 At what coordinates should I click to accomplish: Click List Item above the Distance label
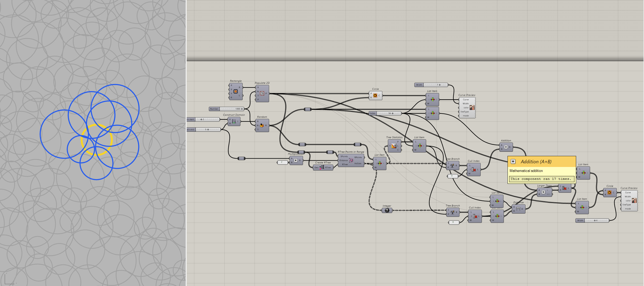point(497,201)
